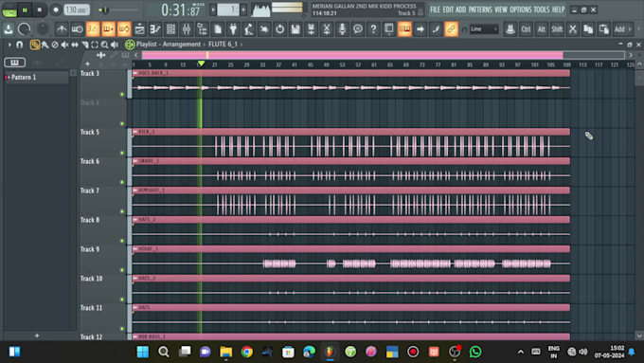644x363 pixels.
Task: Select the Draw pencil tool in playlist
Action: click(35, 45)
